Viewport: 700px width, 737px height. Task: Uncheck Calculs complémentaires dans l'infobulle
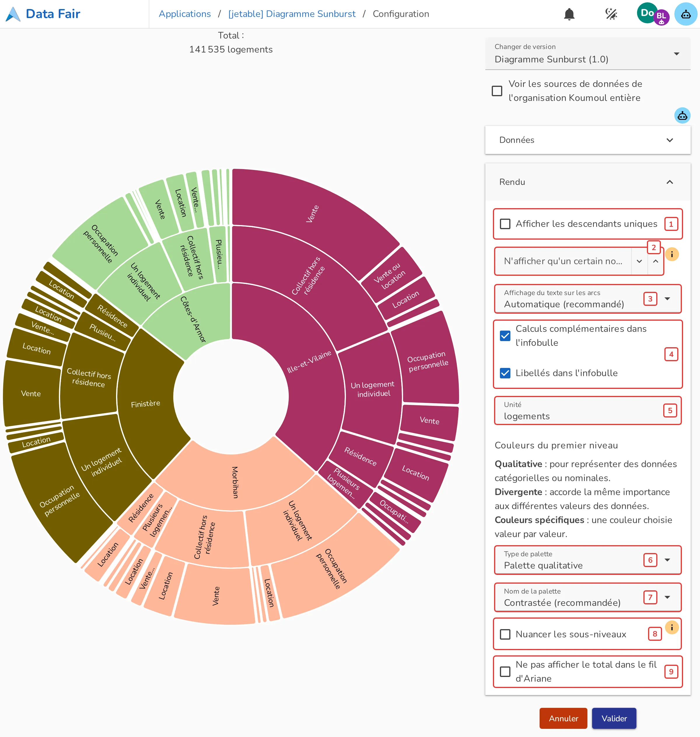505,336
